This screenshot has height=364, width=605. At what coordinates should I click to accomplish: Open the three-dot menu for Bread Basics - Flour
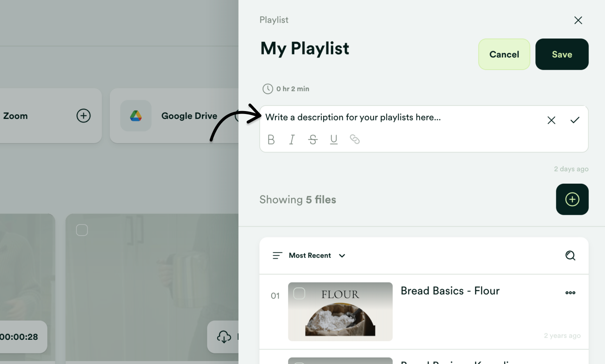[570, 293]
